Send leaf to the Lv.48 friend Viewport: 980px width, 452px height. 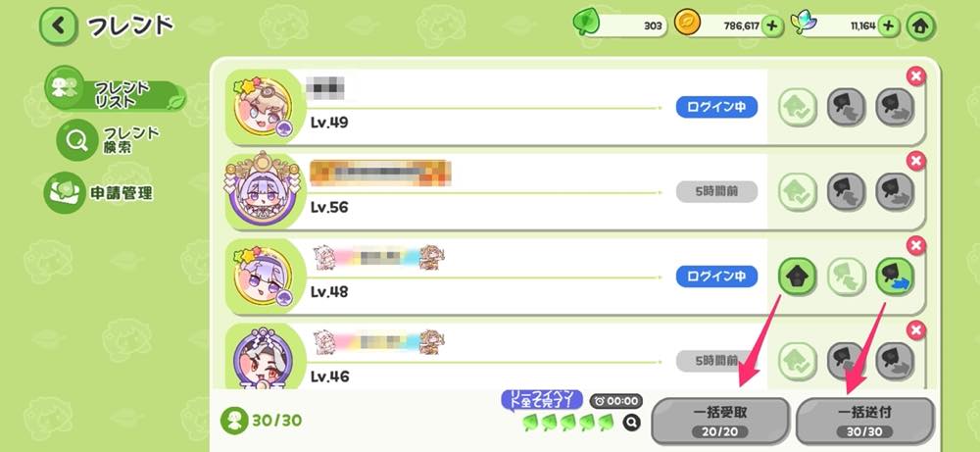tap(895, 276)
